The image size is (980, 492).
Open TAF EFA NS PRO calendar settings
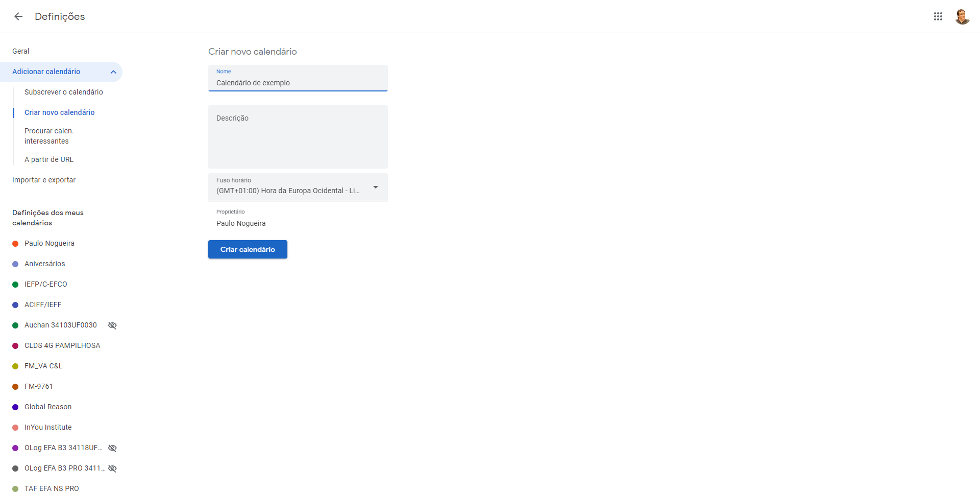52,488
